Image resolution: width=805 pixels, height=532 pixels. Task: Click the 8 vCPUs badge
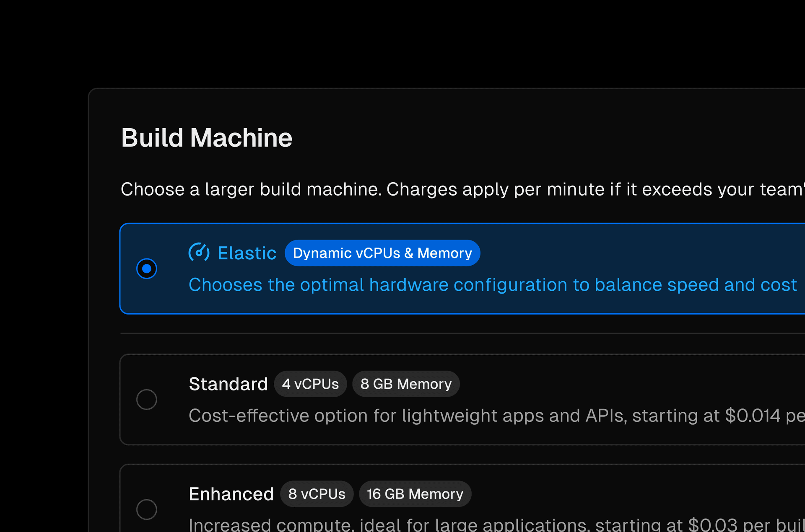[317, 494]
